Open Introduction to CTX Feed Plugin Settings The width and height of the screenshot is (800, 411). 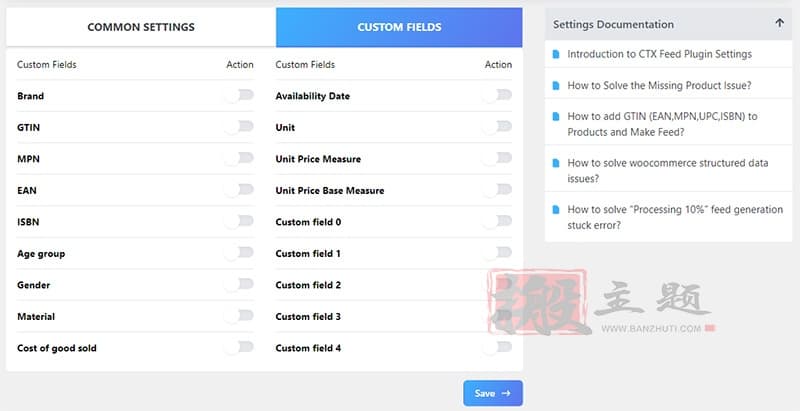pyautogui.click(x=660, y=54)
